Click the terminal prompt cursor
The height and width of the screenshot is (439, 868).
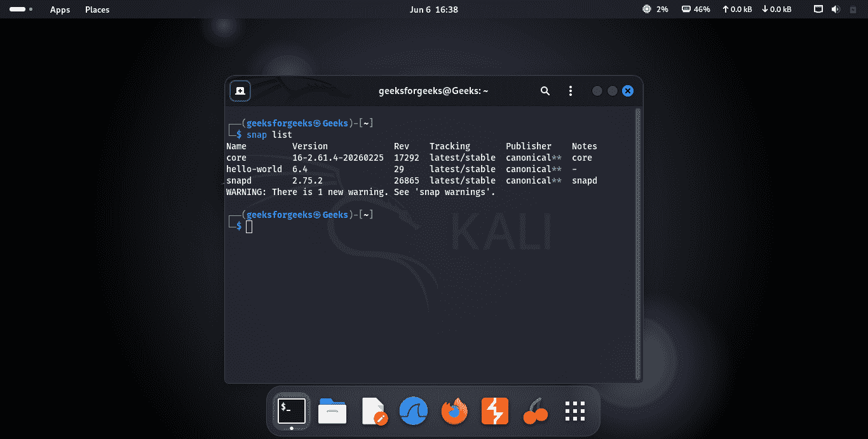[x=249, y=227]
